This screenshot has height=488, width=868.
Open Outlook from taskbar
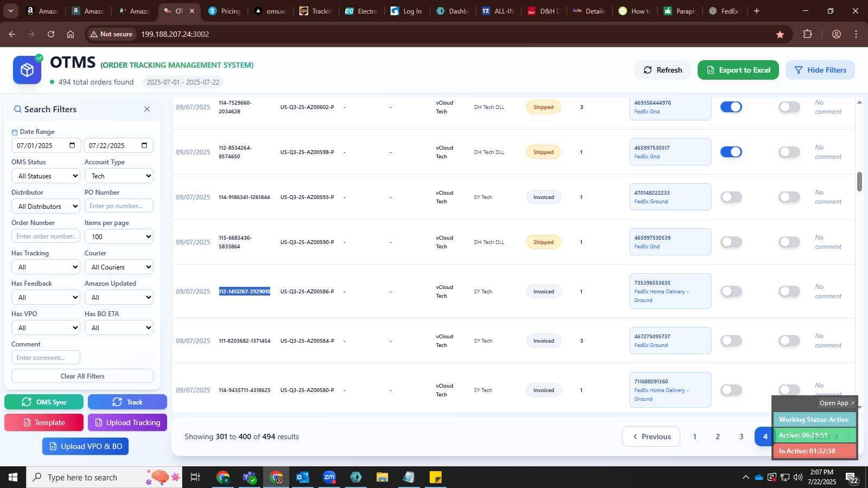click(302, 477)
